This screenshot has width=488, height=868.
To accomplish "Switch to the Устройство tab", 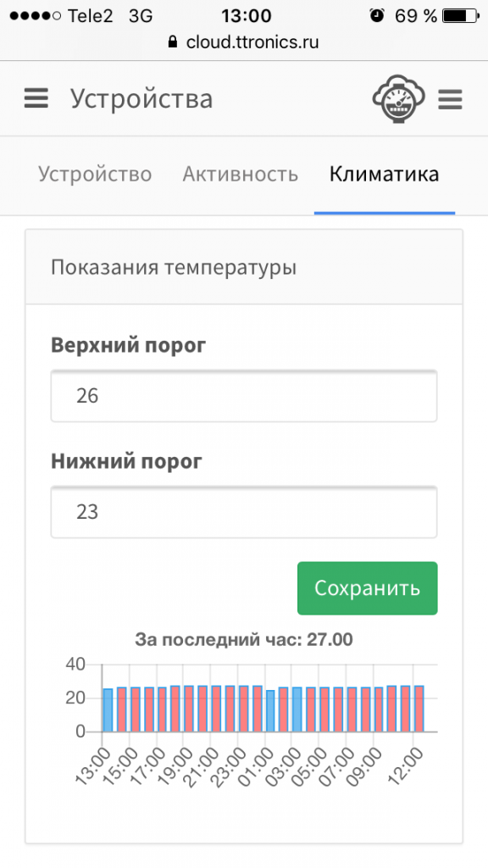I will 95,174.
